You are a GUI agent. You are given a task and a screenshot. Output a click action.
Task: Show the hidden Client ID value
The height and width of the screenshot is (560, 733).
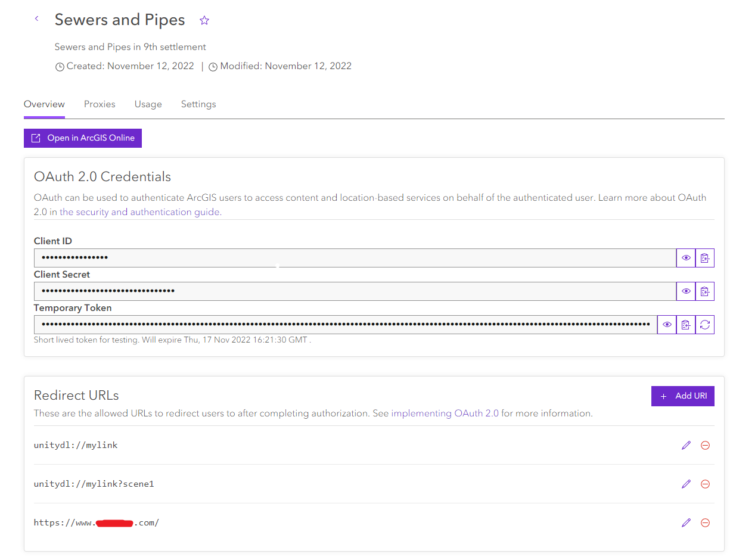(x=686, y=258)
